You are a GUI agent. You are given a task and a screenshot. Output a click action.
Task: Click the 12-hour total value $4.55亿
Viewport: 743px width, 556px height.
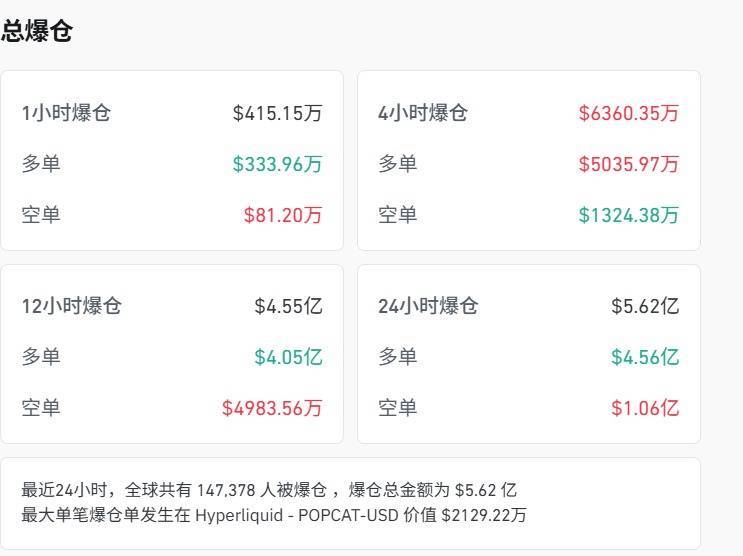tap(288, 306)
